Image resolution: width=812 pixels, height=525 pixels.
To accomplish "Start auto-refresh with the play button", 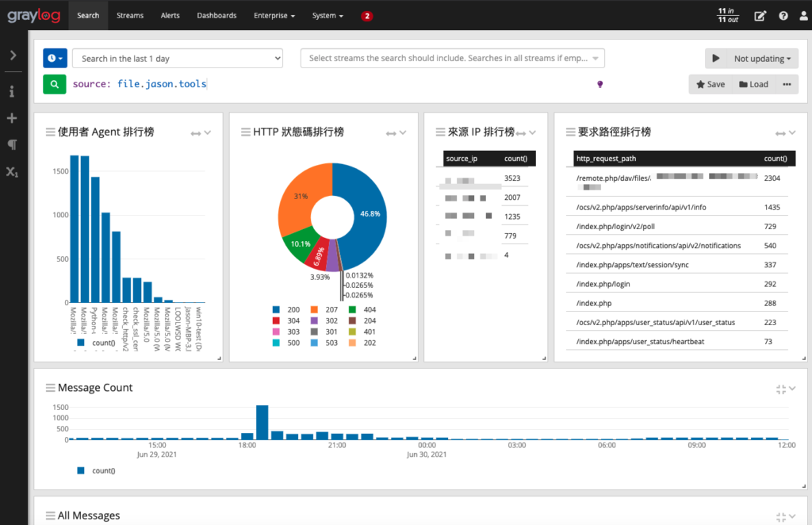I will click(716, 59).
